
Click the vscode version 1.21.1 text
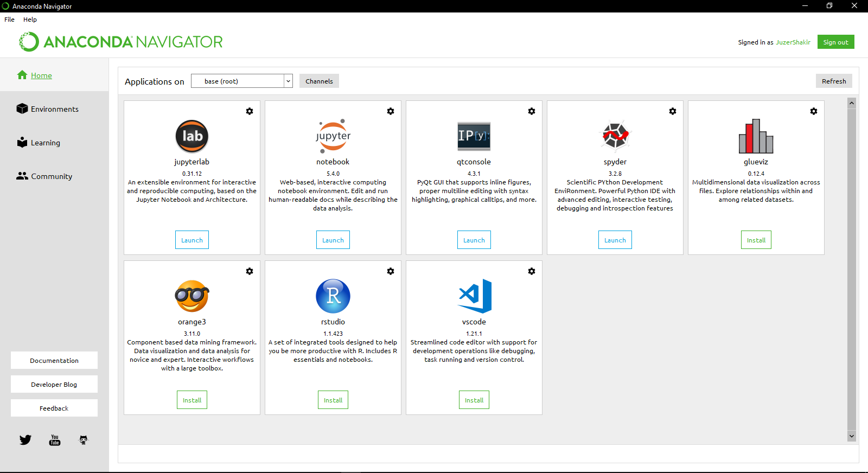474,334
